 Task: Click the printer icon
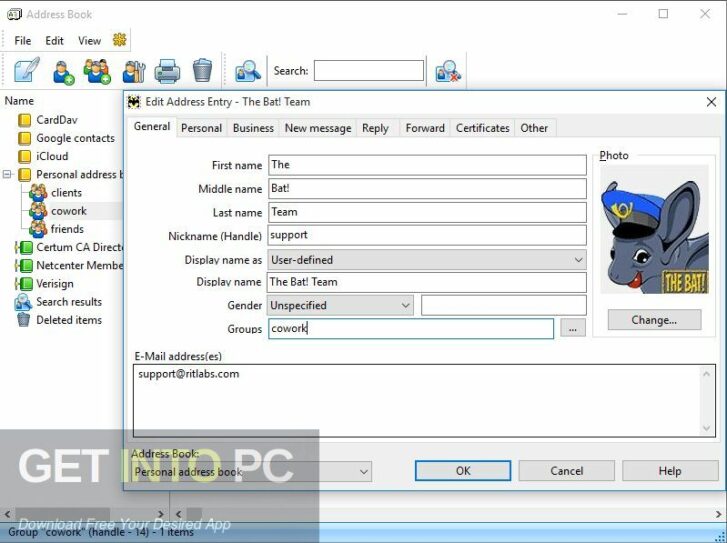(x=167, y=71)
